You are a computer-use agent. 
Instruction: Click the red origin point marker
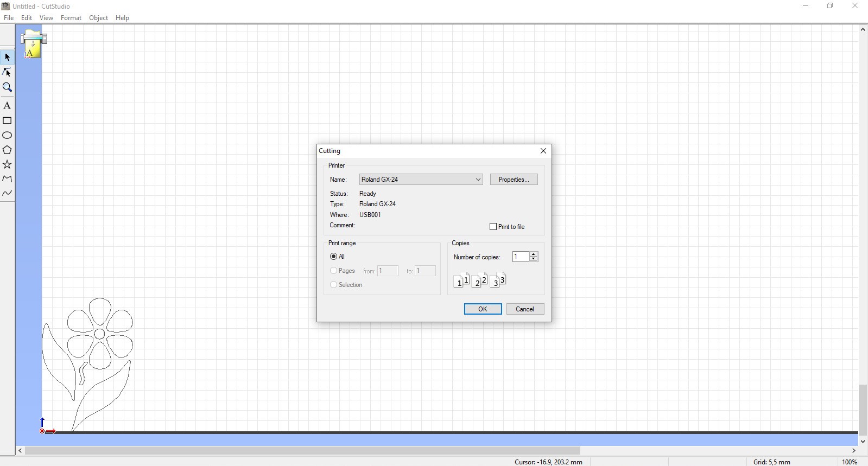coord(42,431)
